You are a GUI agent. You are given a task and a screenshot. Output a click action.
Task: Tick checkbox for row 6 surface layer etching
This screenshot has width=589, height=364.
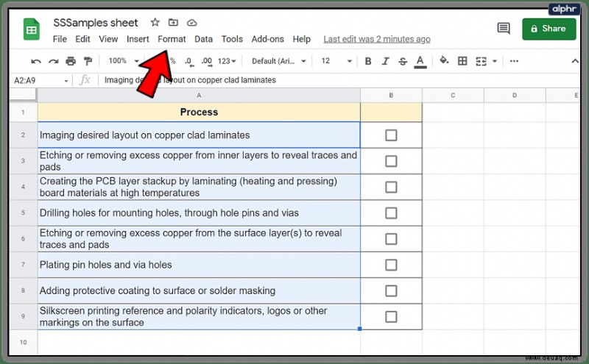[x=391, y=239]
